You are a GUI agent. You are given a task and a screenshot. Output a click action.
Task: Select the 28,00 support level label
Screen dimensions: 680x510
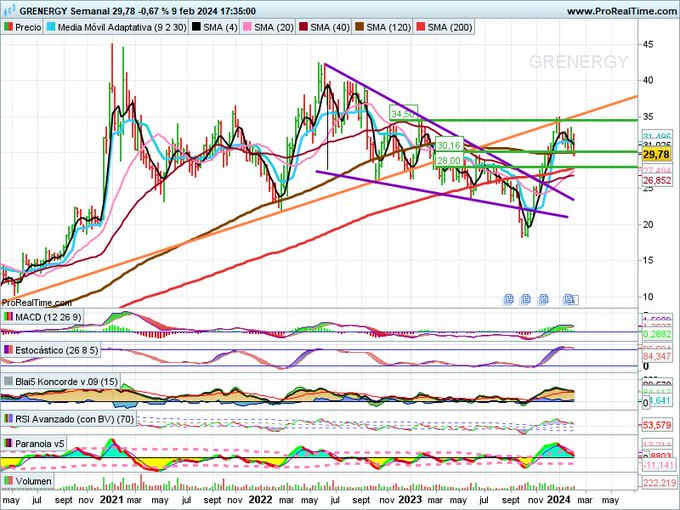[x=449, y=160]
